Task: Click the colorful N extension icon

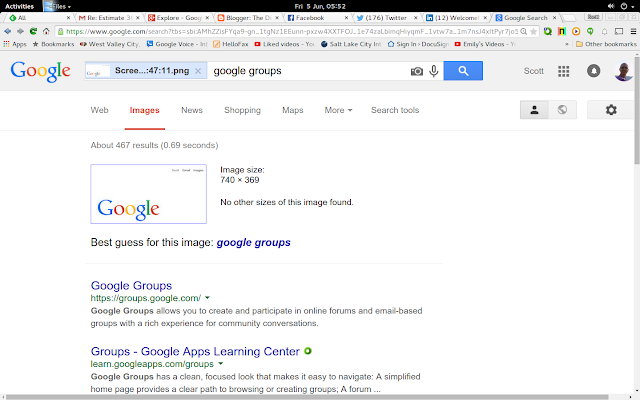Action: click(x=562, y=31)
